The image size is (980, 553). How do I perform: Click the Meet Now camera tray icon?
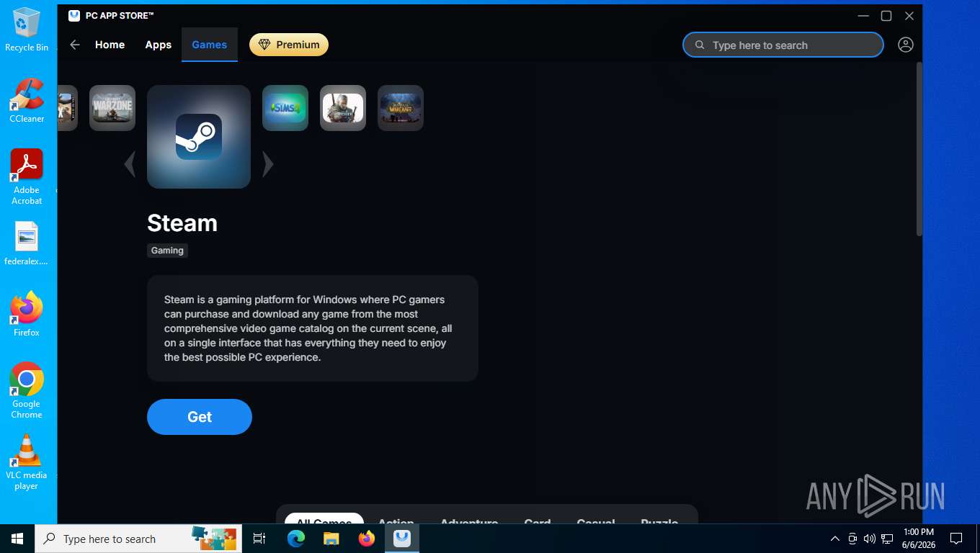(852, 539)
